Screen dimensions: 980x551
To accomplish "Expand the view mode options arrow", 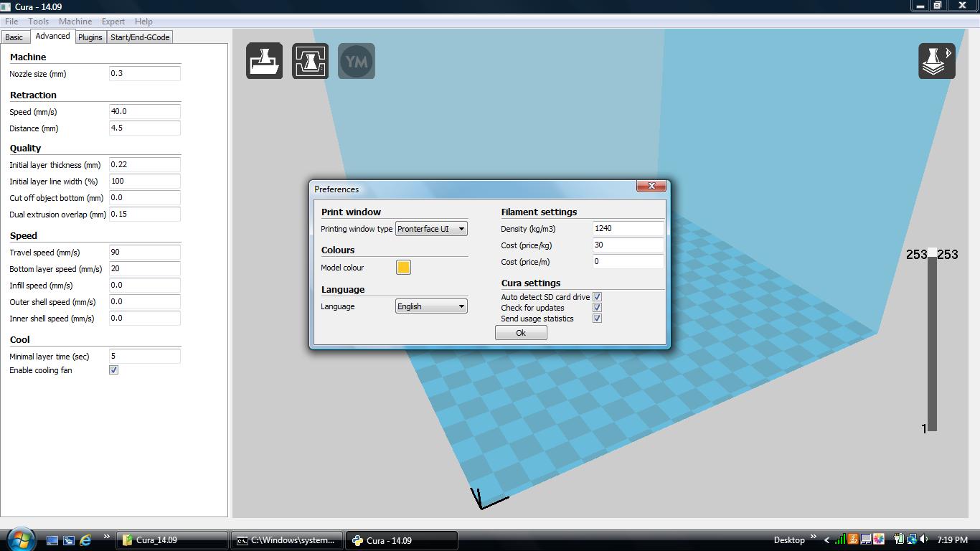I will 949,52.
